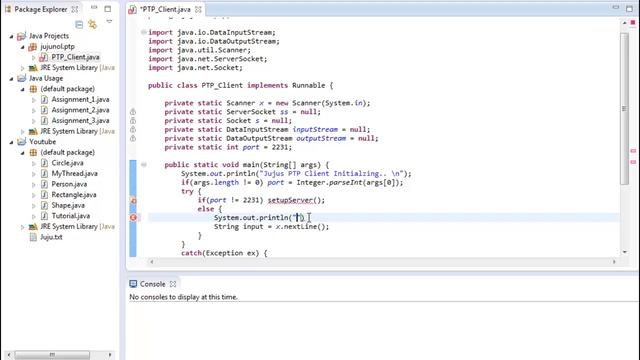Select MyThread.java file
The height and width of the screenshot is (360, 640).
(74, 173)
